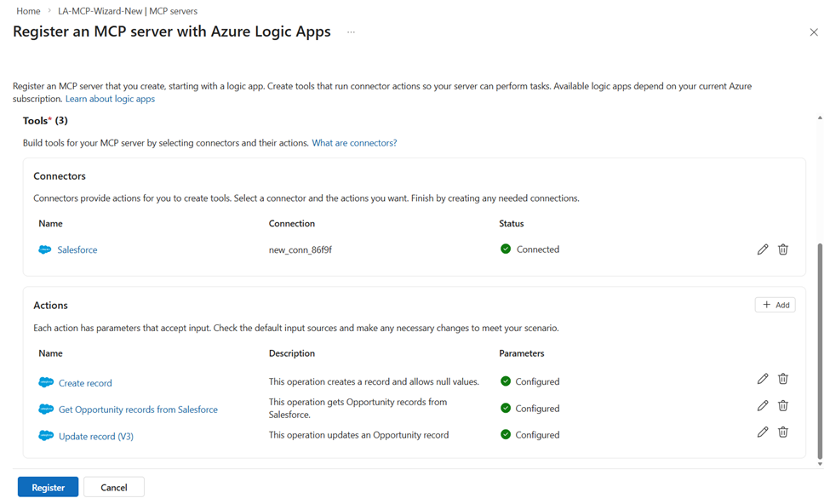Delete Get Opportunity records action
Screen dimensions: 830x504
pos(783,406)
